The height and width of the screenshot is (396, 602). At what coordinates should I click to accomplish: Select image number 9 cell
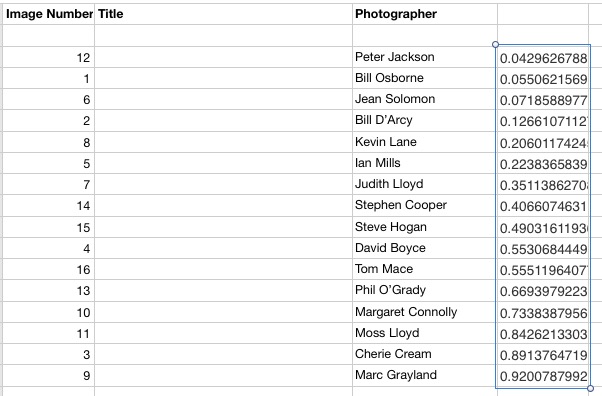pyautogui.click(x=48, y=376)
